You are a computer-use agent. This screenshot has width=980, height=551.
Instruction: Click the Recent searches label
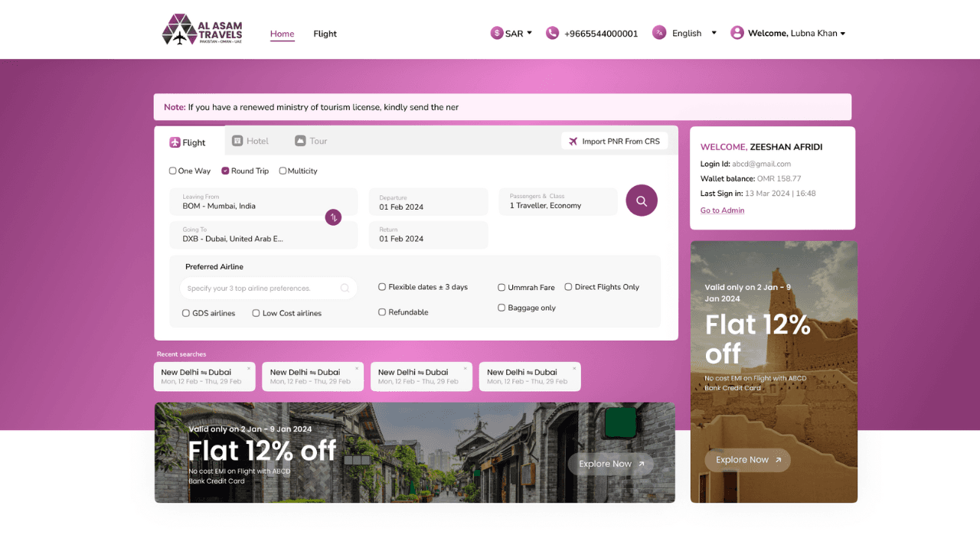point(181,354)
